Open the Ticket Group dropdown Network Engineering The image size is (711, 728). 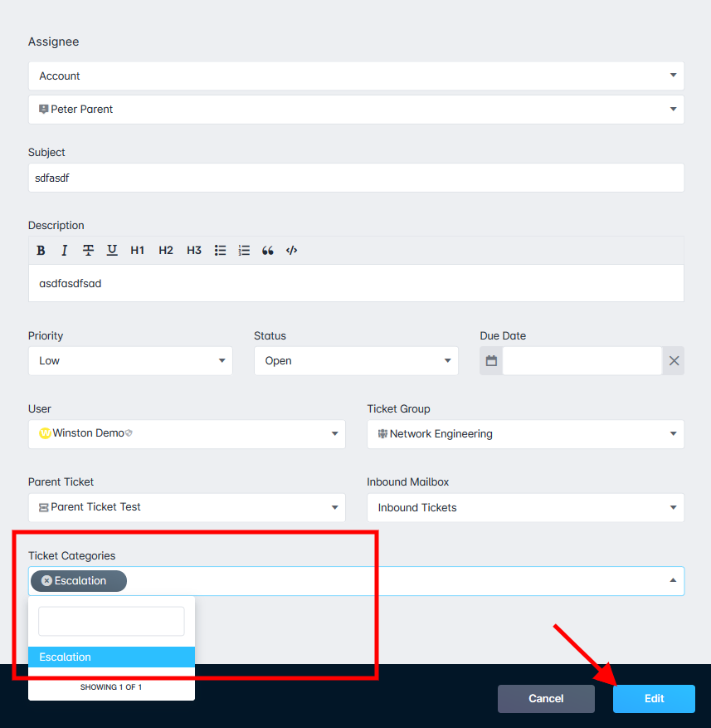point(525,434)
